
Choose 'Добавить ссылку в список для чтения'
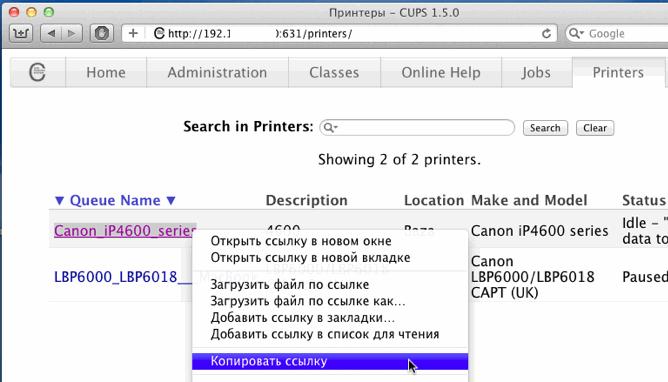(x=330, y=334)
